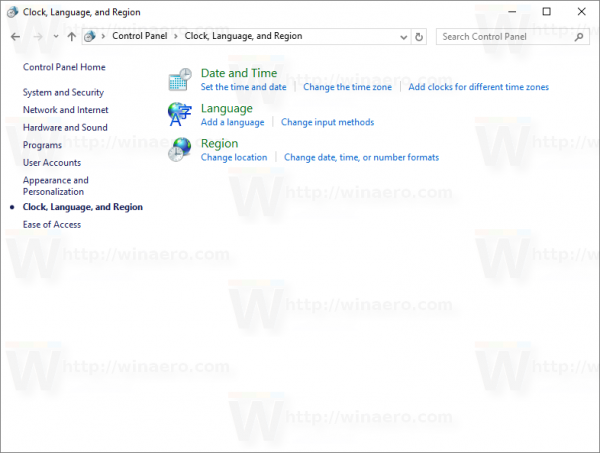
Task: Click the Control Panel icon in address bar
Action: (90, 36)
